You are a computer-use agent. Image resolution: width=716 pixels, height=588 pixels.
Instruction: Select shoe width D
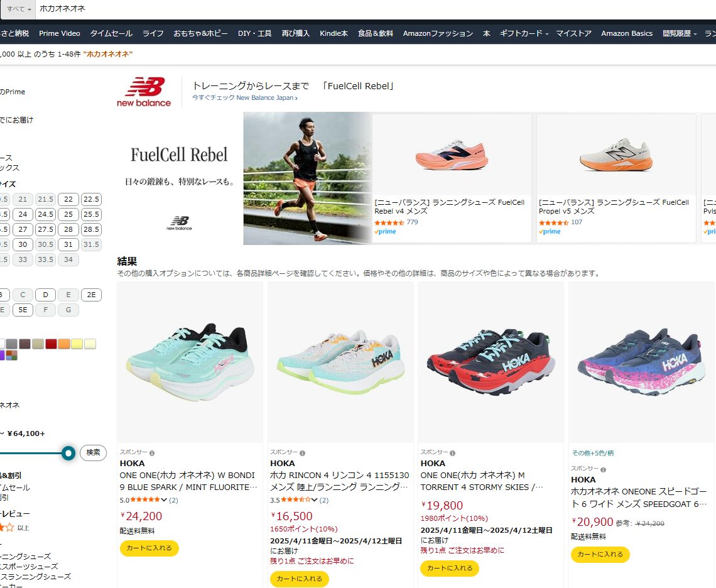[46, 295]
